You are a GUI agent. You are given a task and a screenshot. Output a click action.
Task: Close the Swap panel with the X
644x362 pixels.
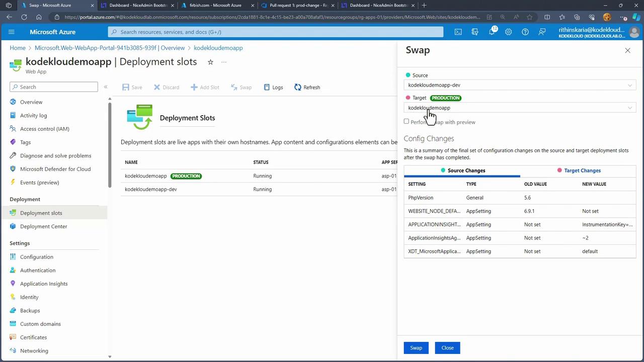point(627,50)
